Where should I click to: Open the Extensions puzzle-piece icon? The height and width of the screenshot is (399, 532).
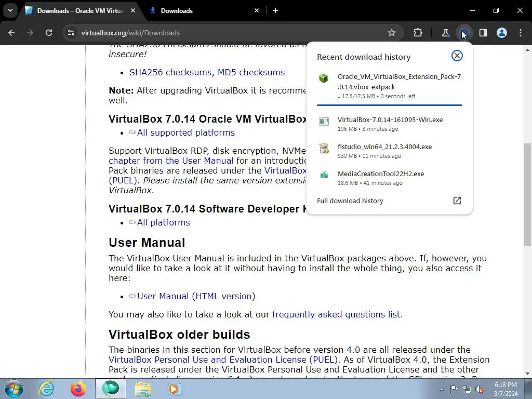click(x=418, y=33)
